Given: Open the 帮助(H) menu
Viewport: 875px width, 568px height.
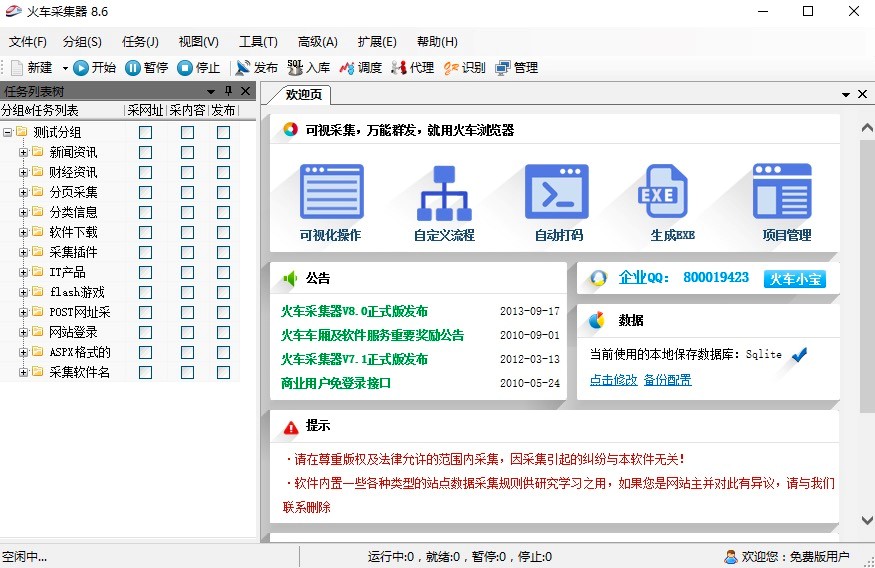Looking at the screenshot, I should [438, 42].
